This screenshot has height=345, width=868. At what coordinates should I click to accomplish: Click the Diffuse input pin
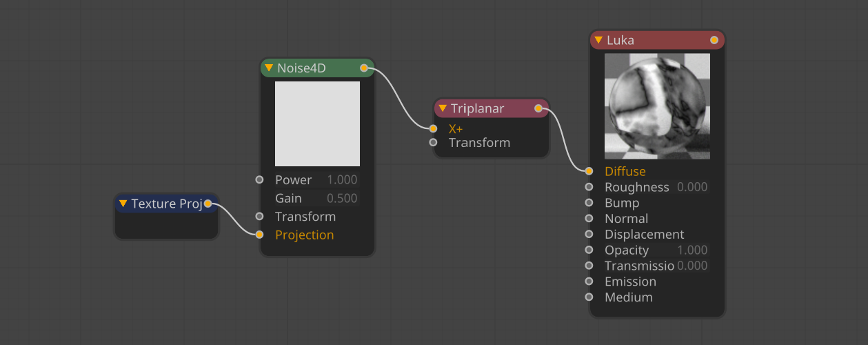589,171
